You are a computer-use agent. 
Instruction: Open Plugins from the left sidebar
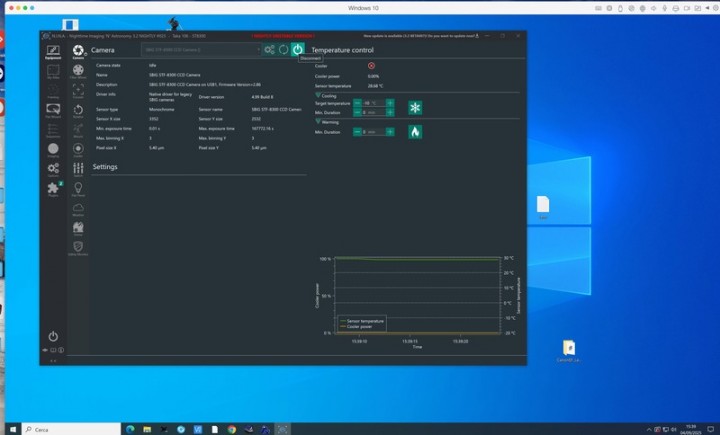[53, 188]
